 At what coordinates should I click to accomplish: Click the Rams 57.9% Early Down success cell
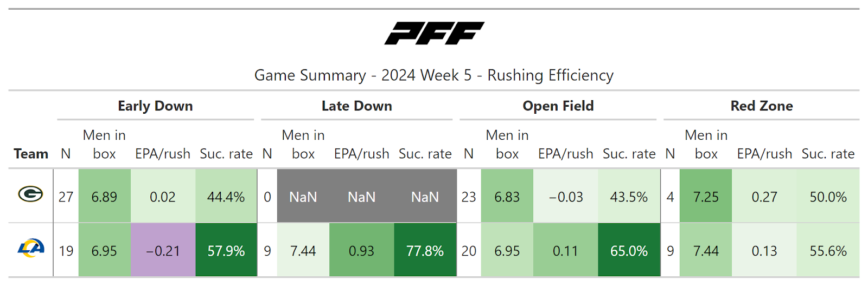[x=226, y=251]
